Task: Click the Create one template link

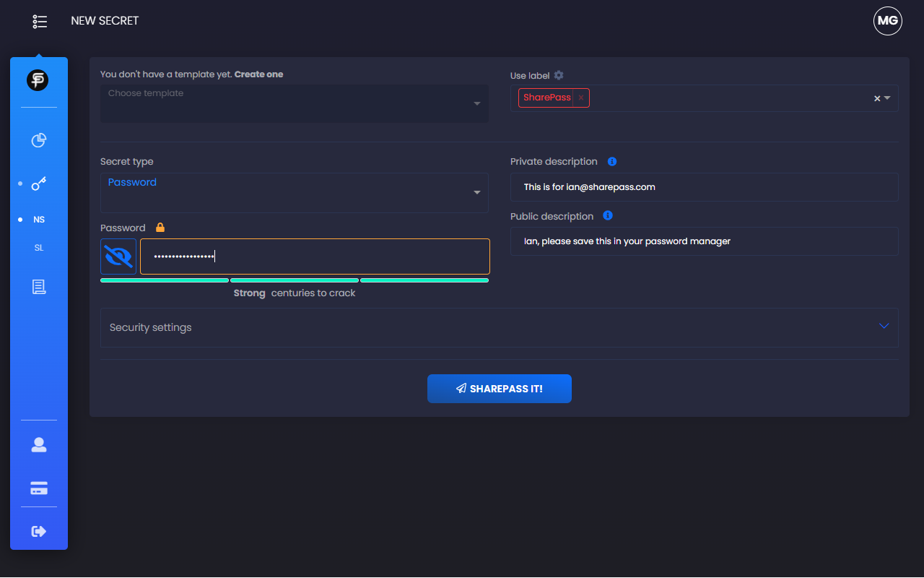Action: (x=258, y=74)
